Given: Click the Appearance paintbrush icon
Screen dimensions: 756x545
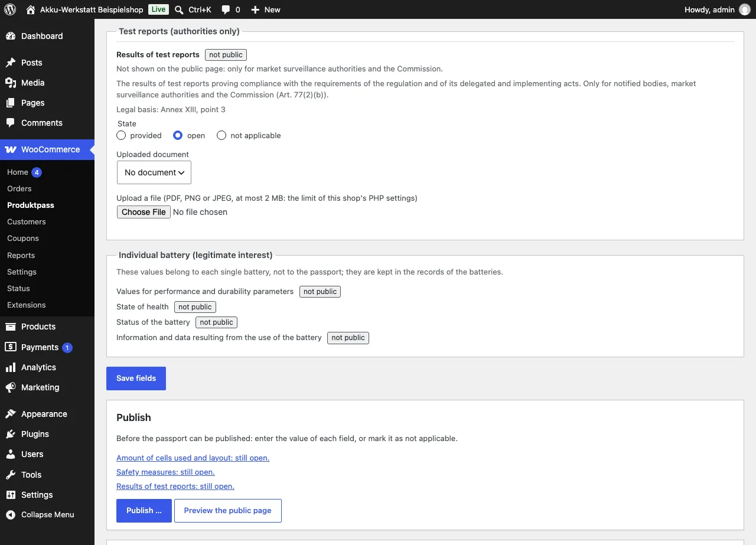Looking at the screenshot, I should pyautogui.click(x=11, y=414).
